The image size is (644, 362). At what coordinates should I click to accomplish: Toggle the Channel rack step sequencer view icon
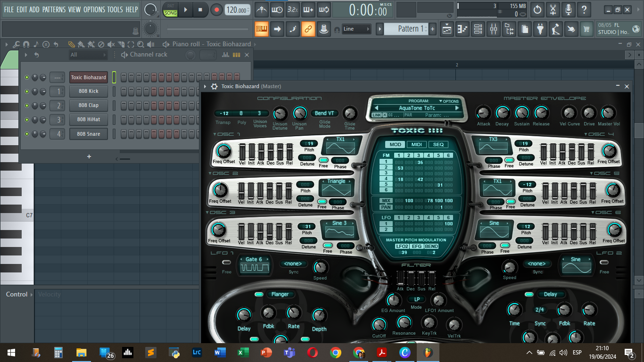(236, 55)
